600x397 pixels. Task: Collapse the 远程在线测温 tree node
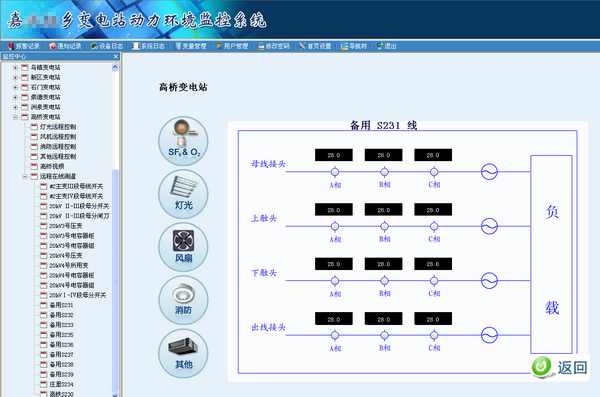pyautogui.click(x=25, y=176)
